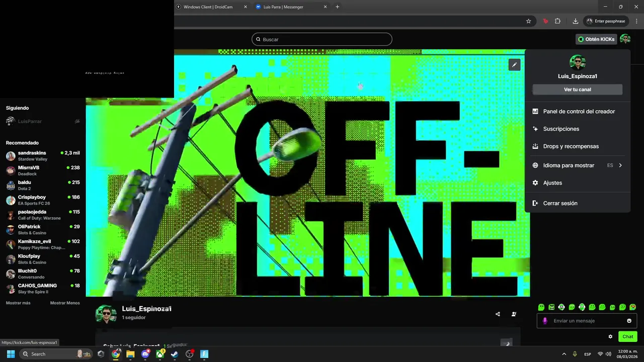The image size is (644, 362).
Task: Click the Luis_Espinoza1 avatar below video
Action: (106, 314)
